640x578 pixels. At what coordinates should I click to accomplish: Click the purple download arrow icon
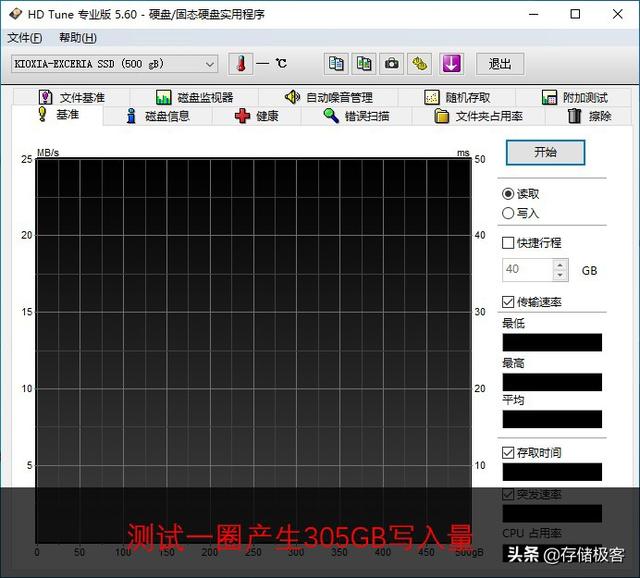(x=451, y=64)
